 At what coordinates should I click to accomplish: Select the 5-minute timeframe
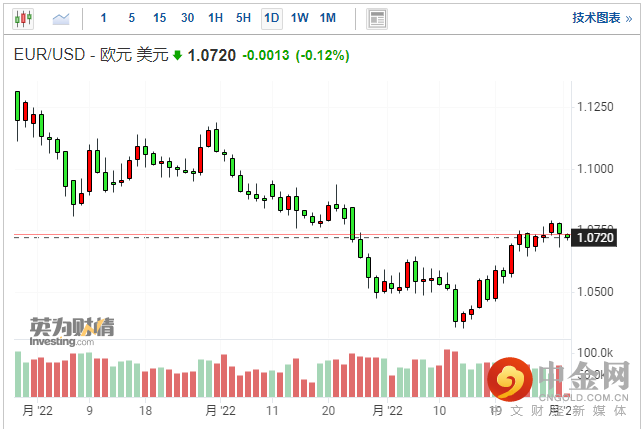point(132,18)
